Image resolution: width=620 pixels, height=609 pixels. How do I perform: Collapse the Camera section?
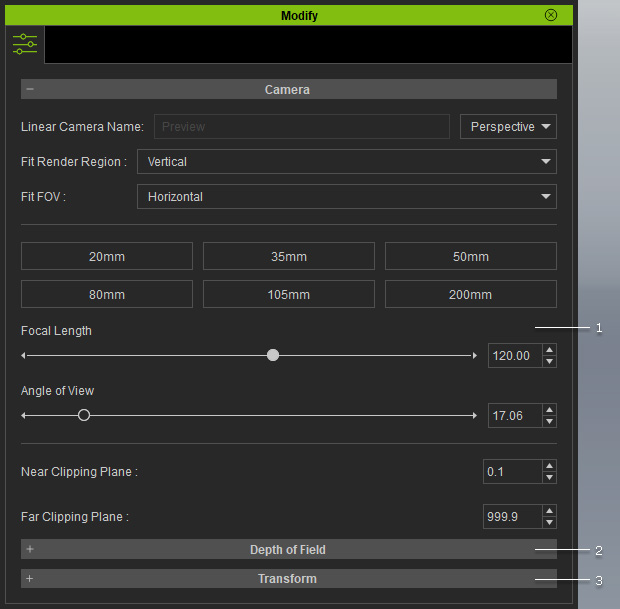pos(30,89)
